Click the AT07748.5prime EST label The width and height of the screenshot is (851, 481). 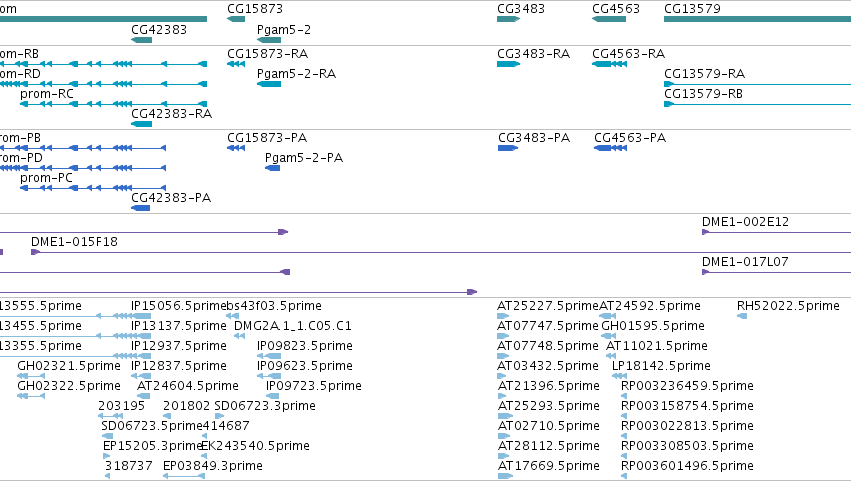[548, 346]
